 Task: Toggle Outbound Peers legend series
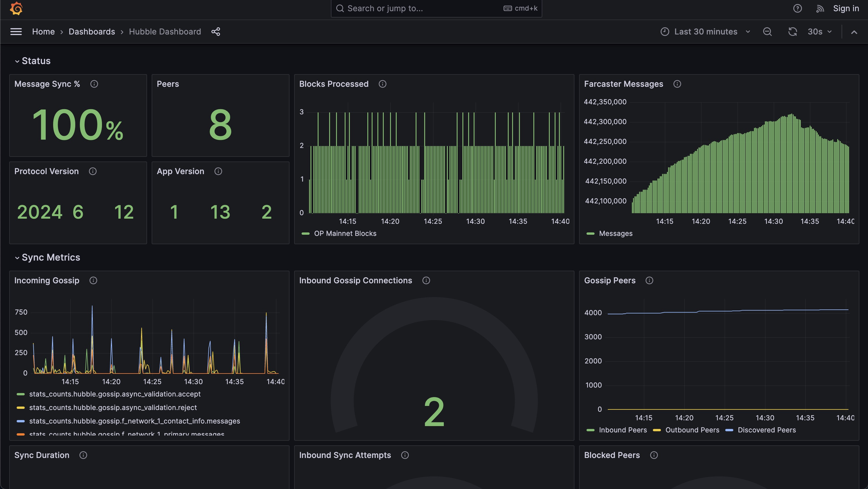692,430
